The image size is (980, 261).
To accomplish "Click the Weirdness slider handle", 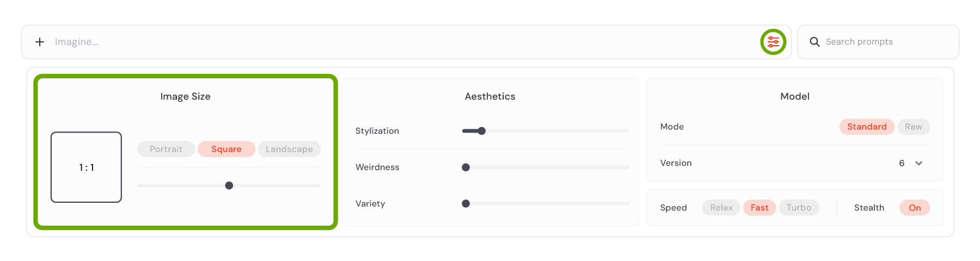I will click(465, 167).
